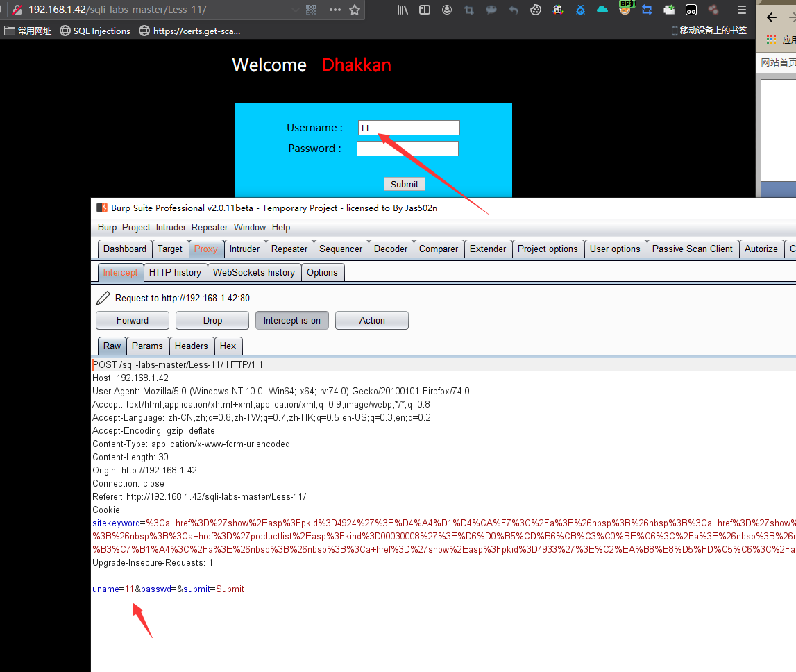Switch to the Target tab
796x672 pixels.
(169, 249)
